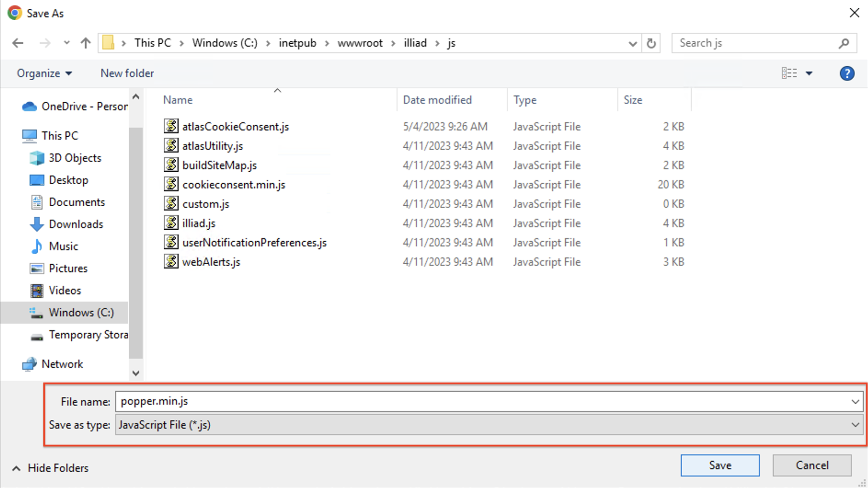Open the Help question mark icon

[847, 73]
